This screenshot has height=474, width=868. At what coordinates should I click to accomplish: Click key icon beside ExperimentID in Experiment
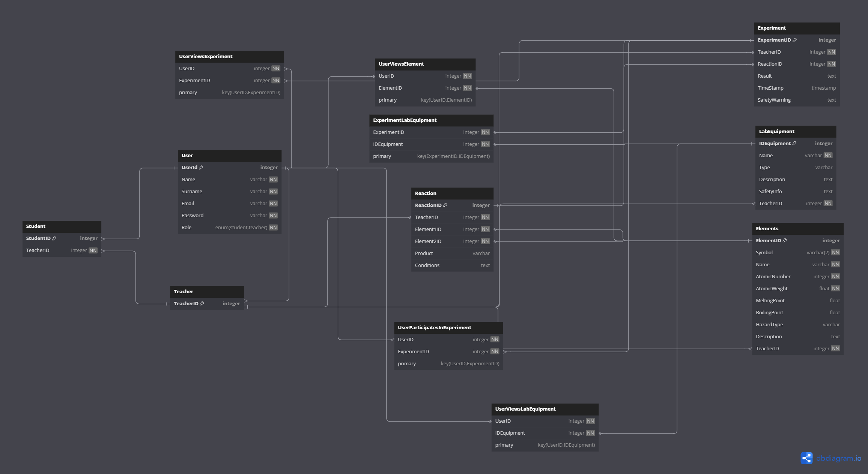coord(794,40)
